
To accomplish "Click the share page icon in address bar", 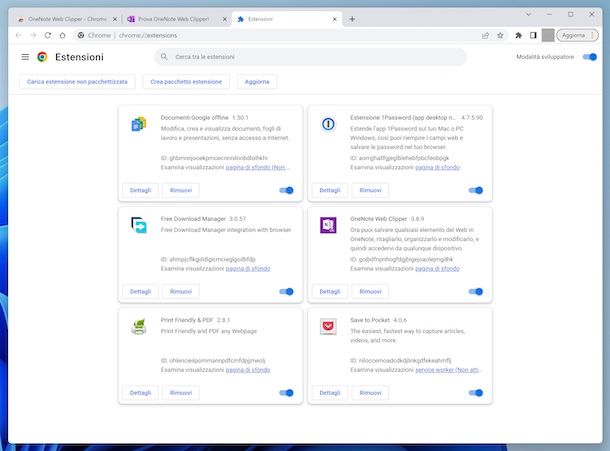I will point(485,35).
